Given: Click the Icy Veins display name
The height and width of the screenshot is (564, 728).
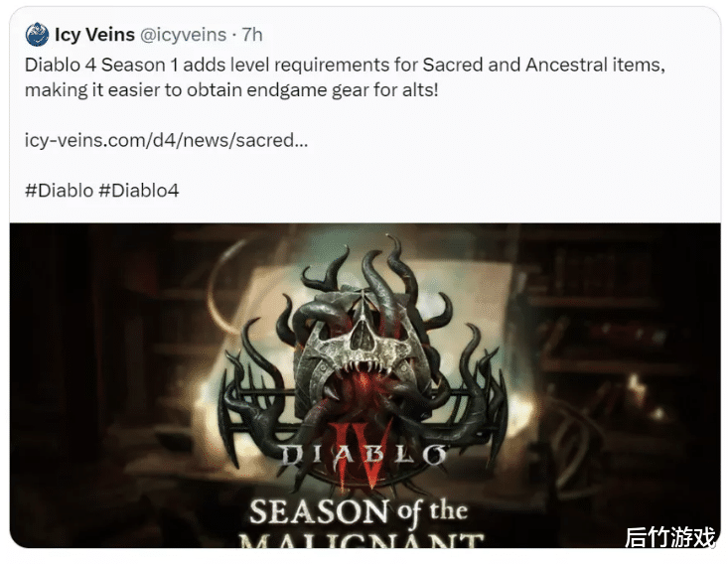Looking at the screenshot, I should (x=94, y=35).
